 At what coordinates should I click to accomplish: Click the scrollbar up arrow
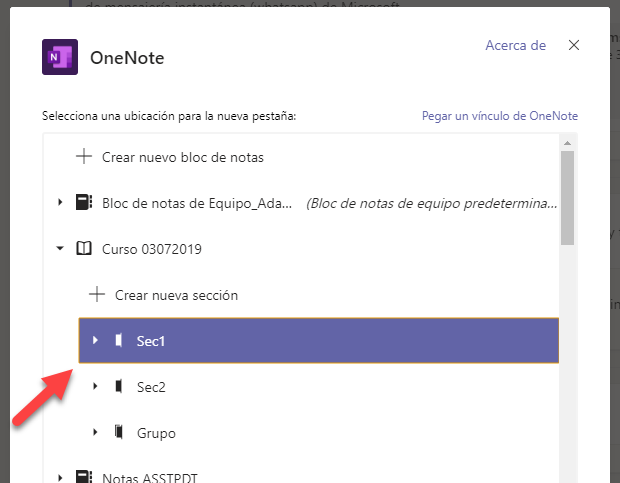pos(567,143)
